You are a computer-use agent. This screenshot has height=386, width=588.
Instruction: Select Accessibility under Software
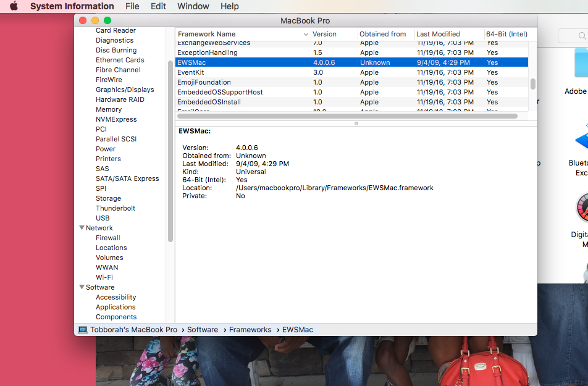(115, 297)
